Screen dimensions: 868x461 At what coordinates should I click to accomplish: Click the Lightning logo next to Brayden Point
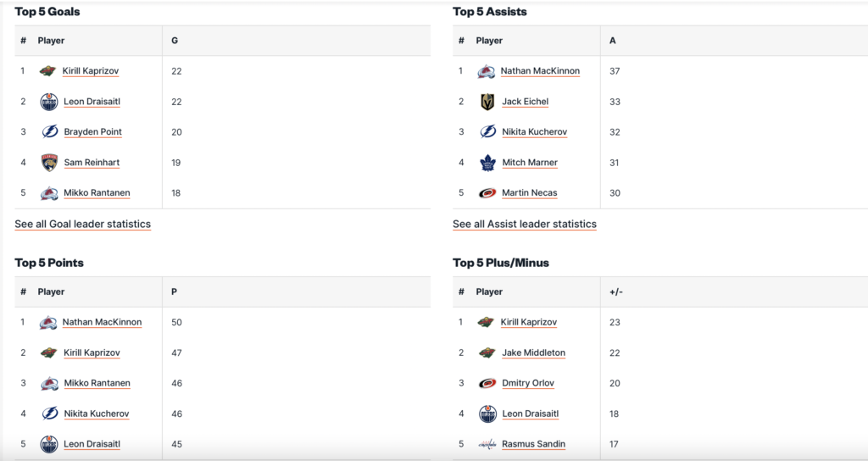(x=49, y=132)
